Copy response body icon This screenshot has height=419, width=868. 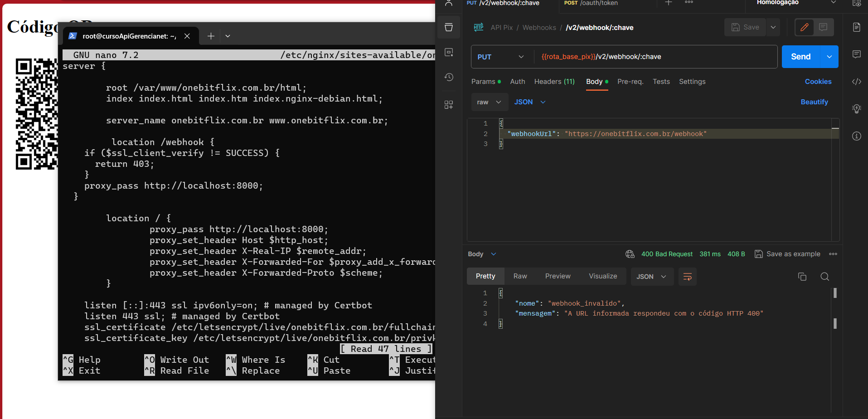click(x=802, y=277)
